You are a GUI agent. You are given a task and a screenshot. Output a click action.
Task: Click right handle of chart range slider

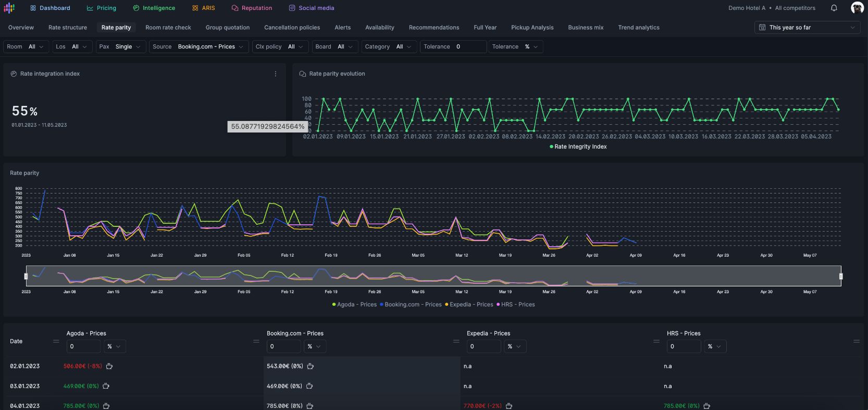coord(840,276)
